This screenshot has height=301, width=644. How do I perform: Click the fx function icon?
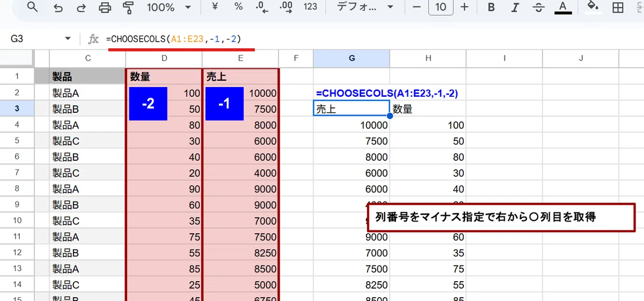coord(93,39)
